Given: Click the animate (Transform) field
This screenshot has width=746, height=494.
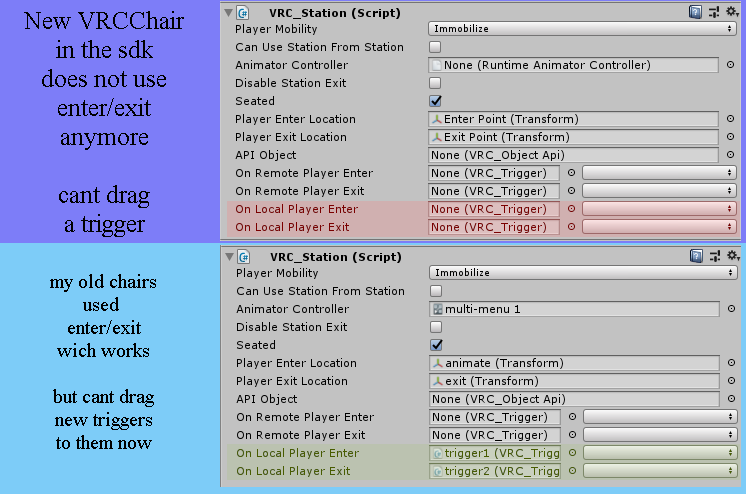Looking at the screenshot, I should 574,363.
